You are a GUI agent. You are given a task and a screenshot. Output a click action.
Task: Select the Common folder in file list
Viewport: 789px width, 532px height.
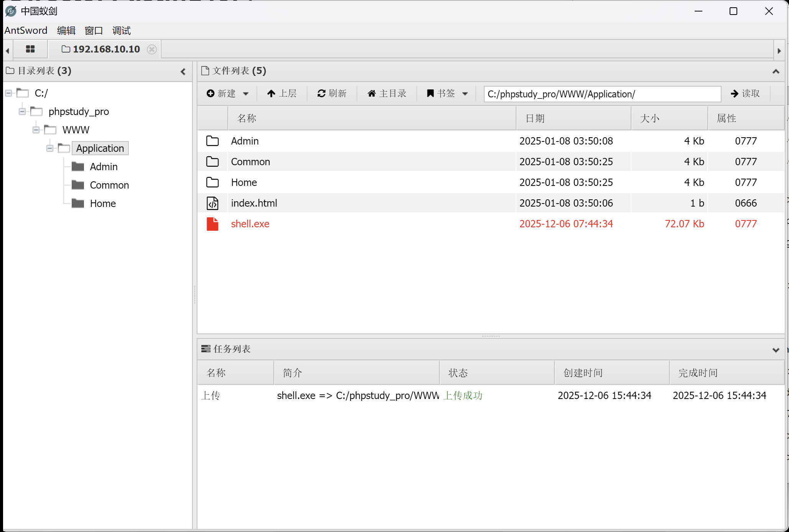(250, 162)
